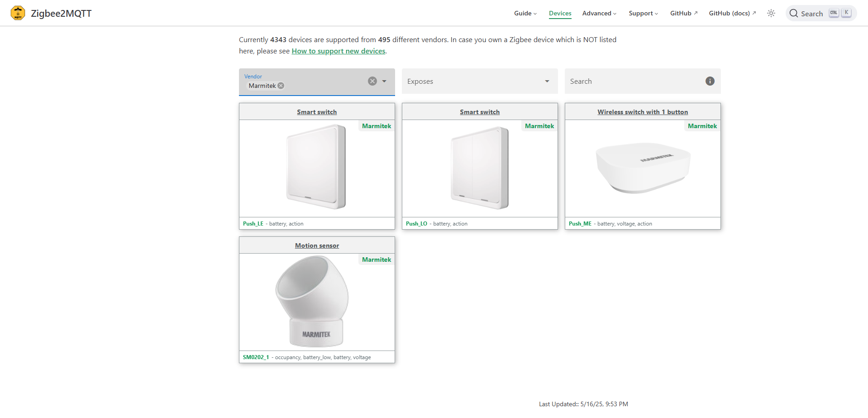Expand the Guide menu

pyautogui.click(x=525, y=13)
